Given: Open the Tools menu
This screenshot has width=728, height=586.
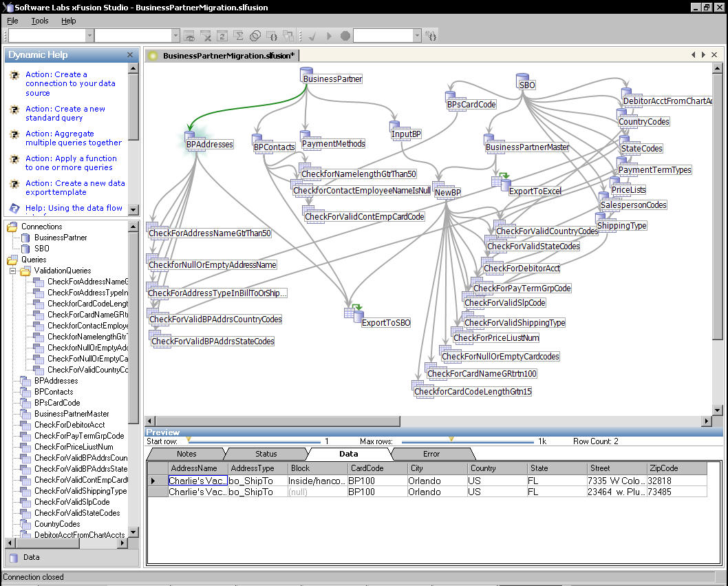Looking at the screenshot, I should click(x=40, y=21).
